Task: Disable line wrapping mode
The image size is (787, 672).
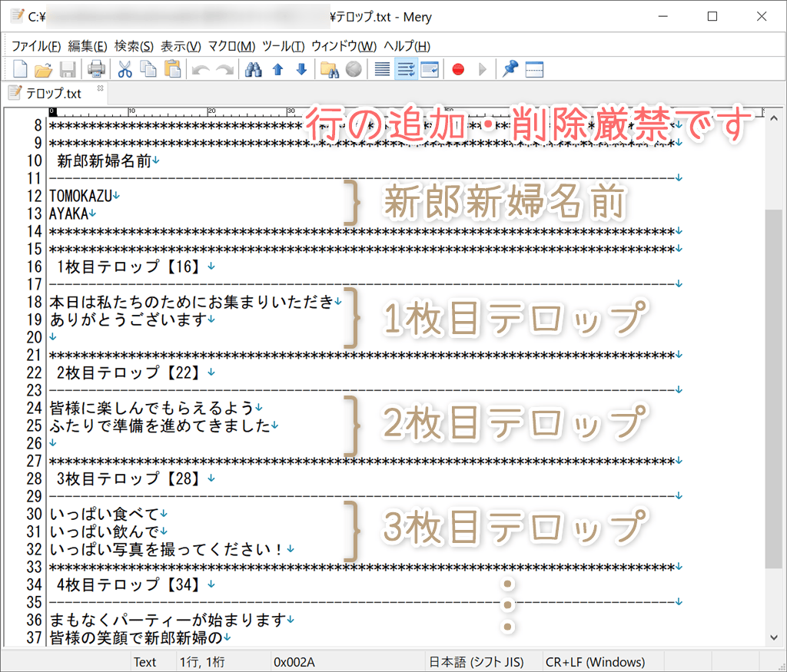Action: click(381, 68)
